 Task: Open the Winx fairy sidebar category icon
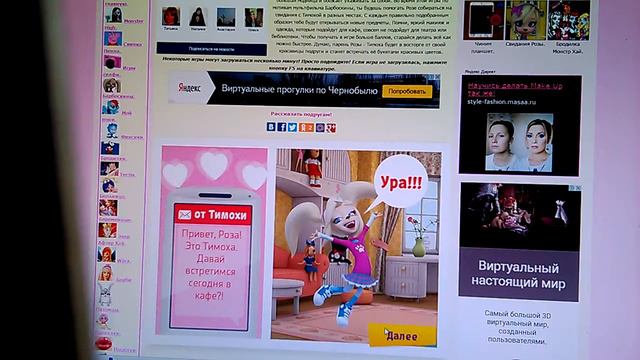[107, 254]
